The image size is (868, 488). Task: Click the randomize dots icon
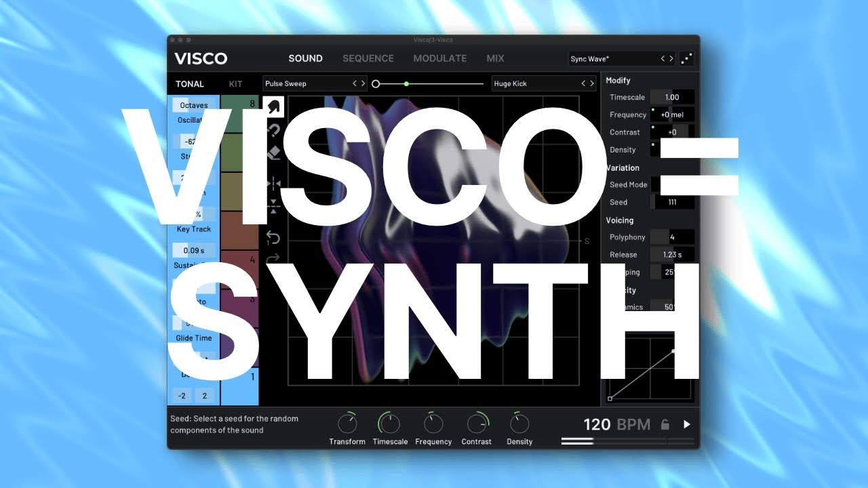(687, 59)
